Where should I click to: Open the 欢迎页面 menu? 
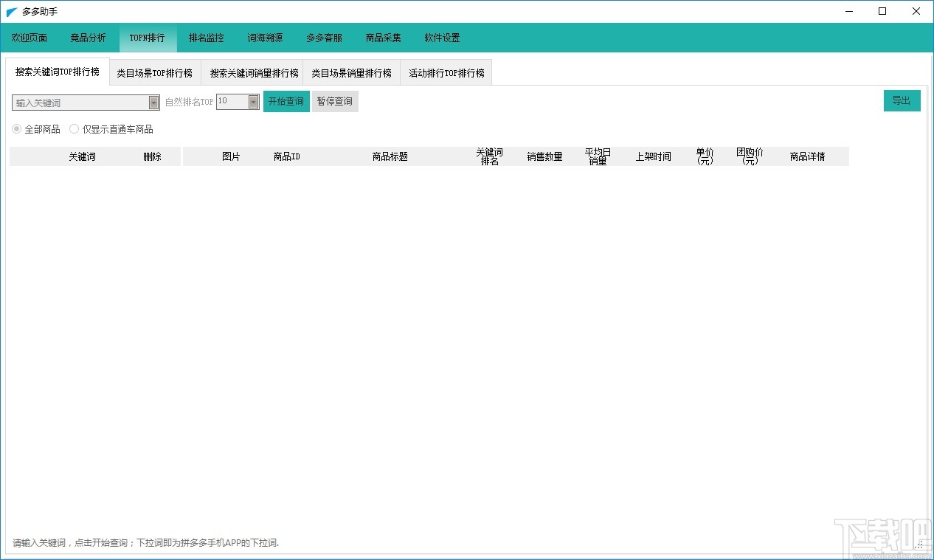tap(30, 38)
